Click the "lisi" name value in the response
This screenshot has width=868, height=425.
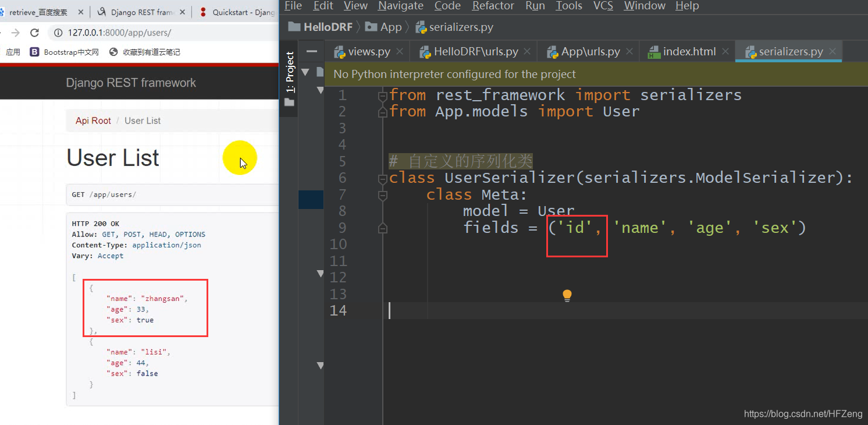click(154, 352)
